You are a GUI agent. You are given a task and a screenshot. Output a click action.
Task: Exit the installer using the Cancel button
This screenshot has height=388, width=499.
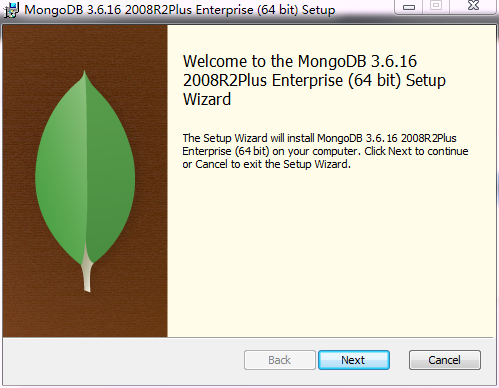(445, 360)
